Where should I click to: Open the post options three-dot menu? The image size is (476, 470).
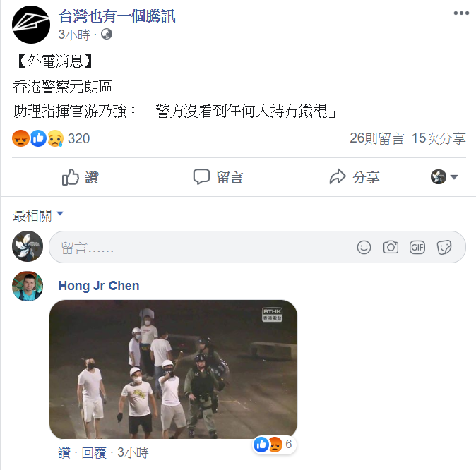point(461,13)
